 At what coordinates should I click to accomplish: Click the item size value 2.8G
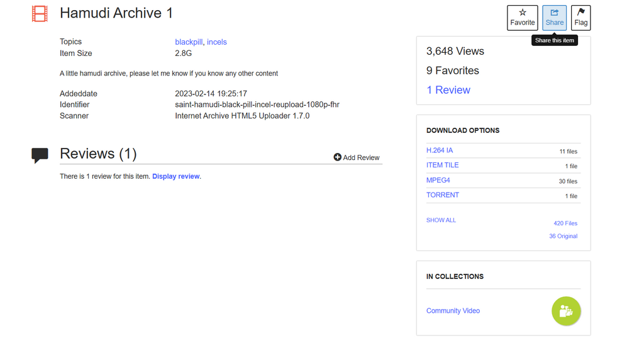coord(183,53)
